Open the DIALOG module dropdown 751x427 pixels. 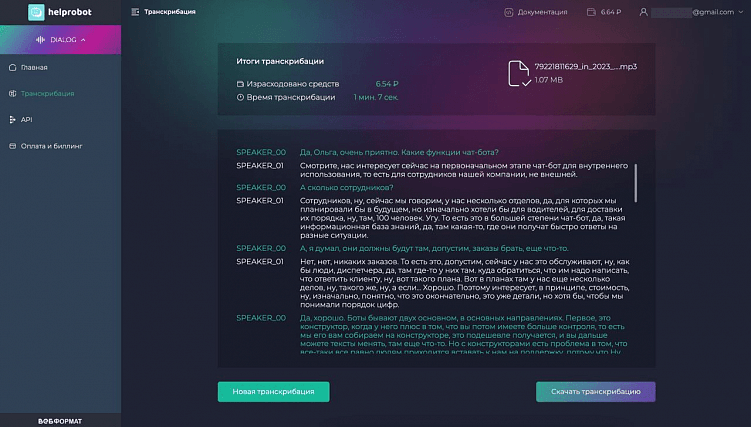60,40
